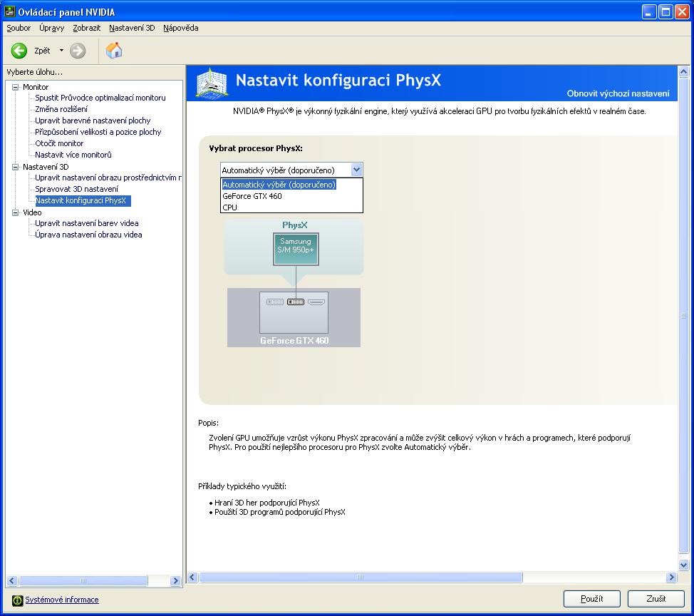Click the main pane scroll left arrow

click(x=192, y=577)
